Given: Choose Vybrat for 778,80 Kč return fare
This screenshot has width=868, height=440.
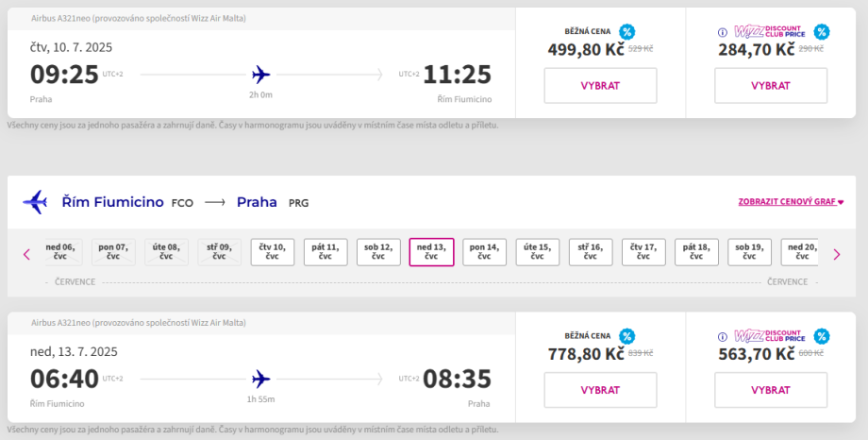Looking at the screenshot, I should pyautogui.click(x=600, y=390).
